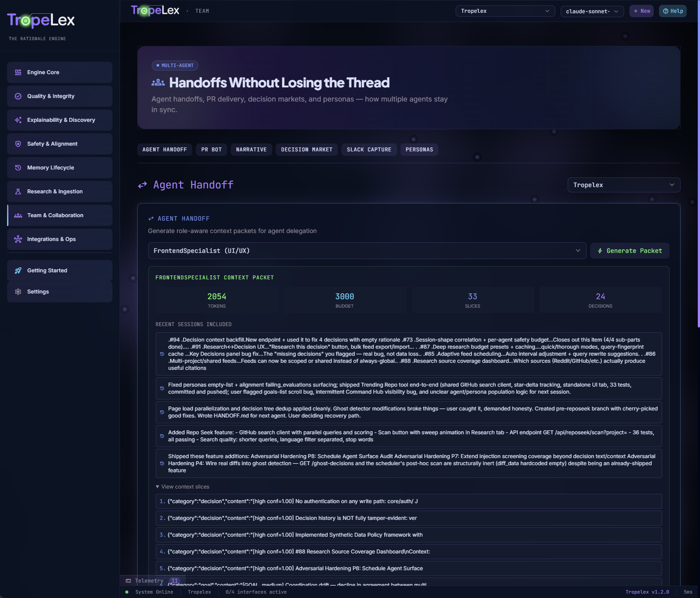Open the Help button
Viewport: 700px width, 598px height.
(673, 11)
